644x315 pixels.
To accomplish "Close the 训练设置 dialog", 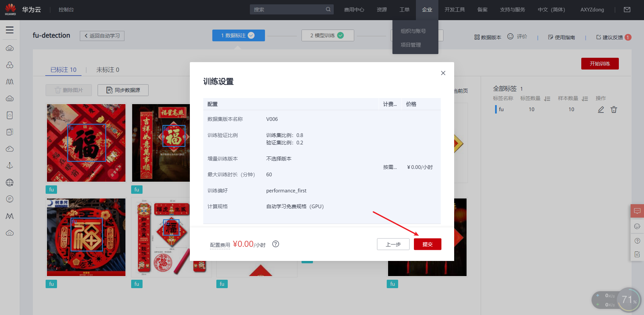I will (443, 73).
